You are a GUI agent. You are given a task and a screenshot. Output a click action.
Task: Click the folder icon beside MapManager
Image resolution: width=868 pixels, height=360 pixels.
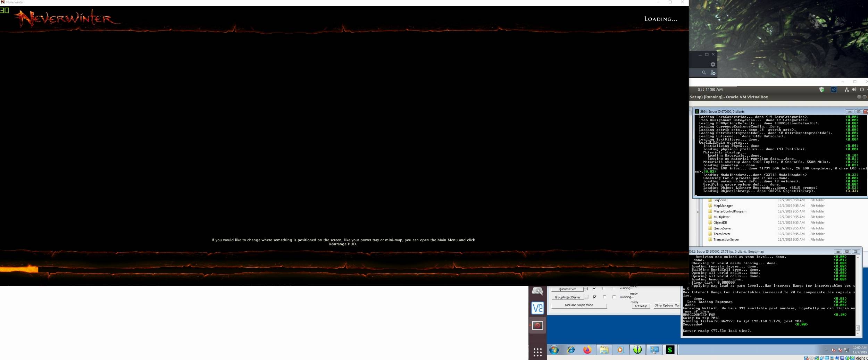(710, 206)
